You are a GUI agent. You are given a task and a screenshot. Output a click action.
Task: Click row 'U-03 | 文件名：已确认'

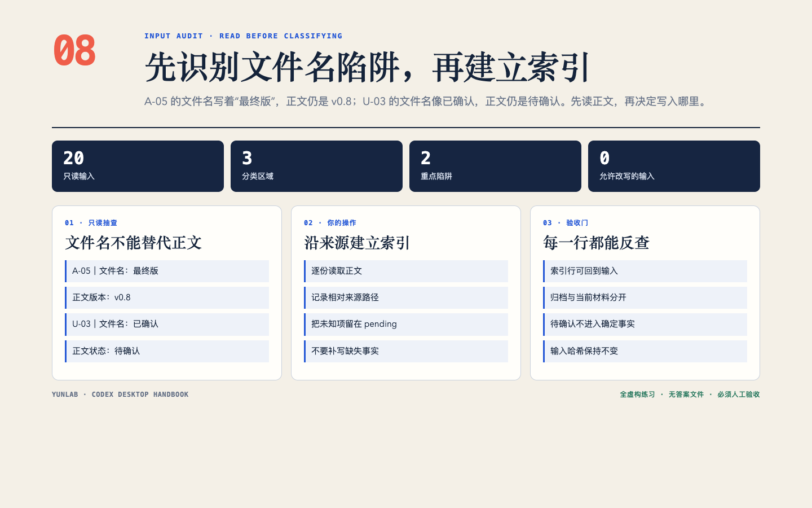[x=167, y=324]
